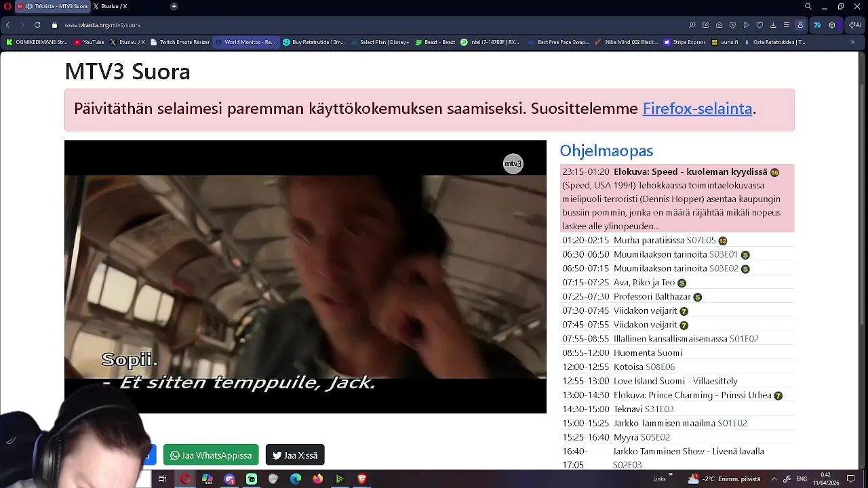Select Jarkko Tammisen maailma S01E02 row
The height and width of the screenshot is (488, 868).
pos(677,423)
